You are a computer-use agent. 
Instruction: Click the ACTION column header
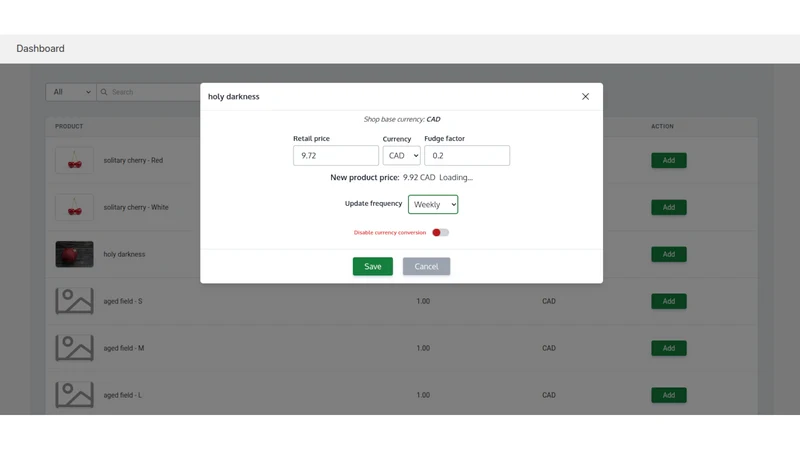662,126
